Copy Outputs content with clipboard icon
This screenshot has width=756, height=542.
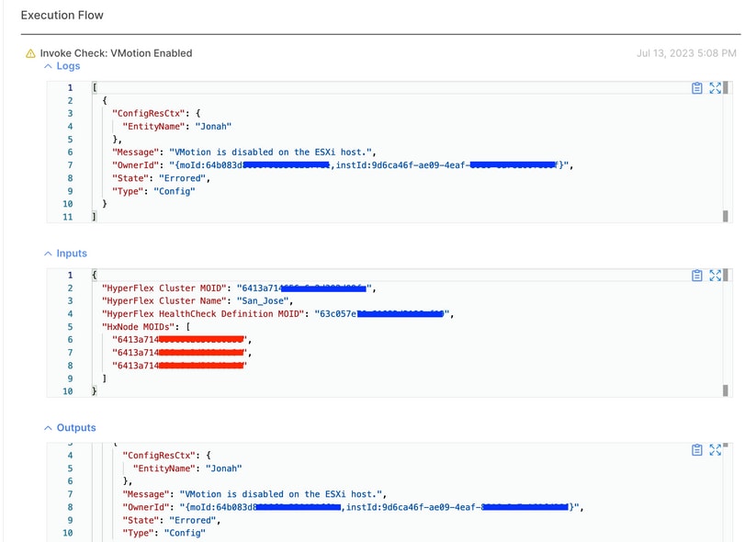(696, 450)
